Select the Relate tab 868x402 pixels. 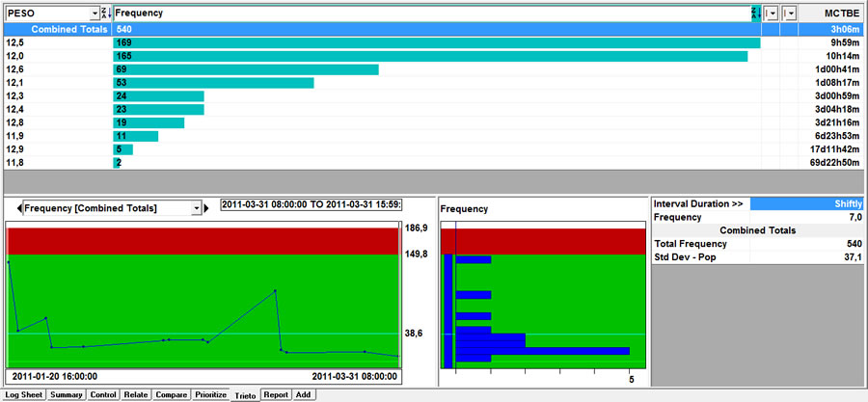tap(136, 395)
